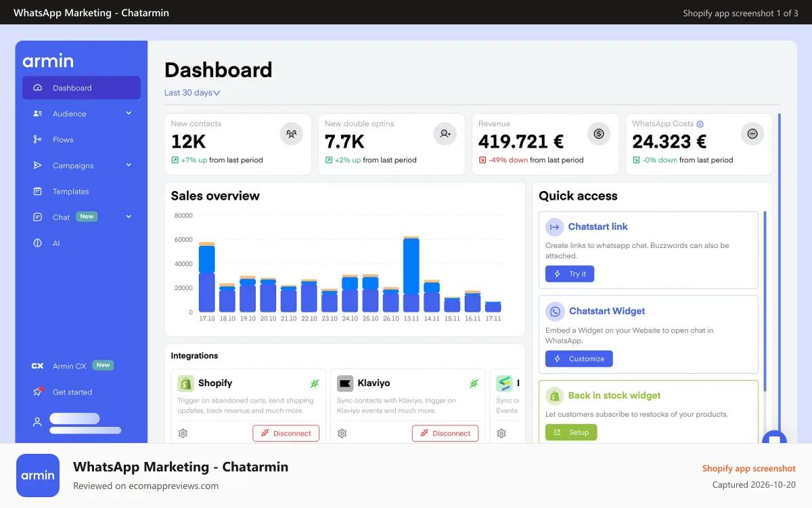
Task: Click the '24.323 €' WhatsApp costs value
Action: pyautogui.click(x=669, y=142)
